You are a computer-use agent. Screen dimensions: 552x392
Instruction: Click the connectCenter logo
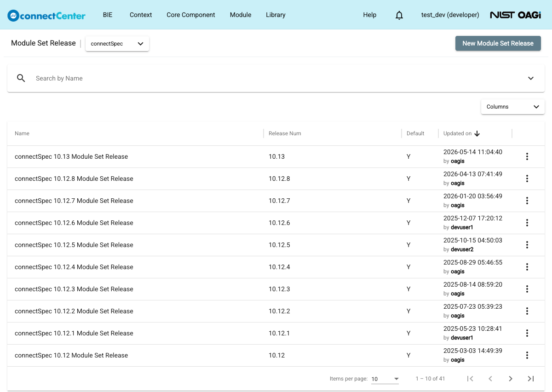(x=46, y=15)
